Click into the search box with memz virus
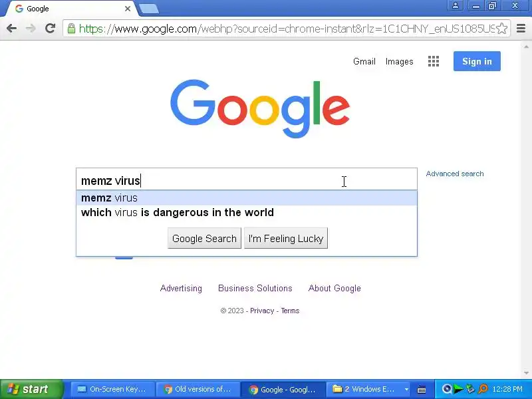 (x=247, y=179)
